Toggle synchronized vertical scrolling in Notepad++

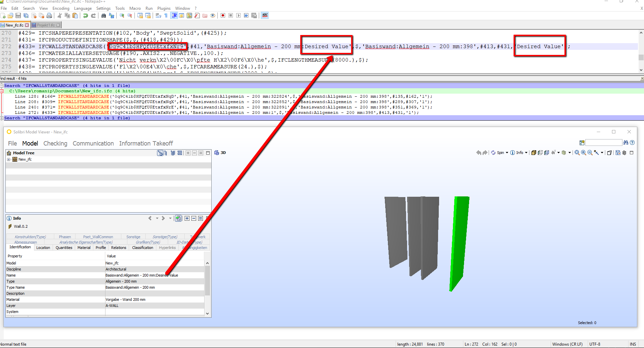pos(140,15)
